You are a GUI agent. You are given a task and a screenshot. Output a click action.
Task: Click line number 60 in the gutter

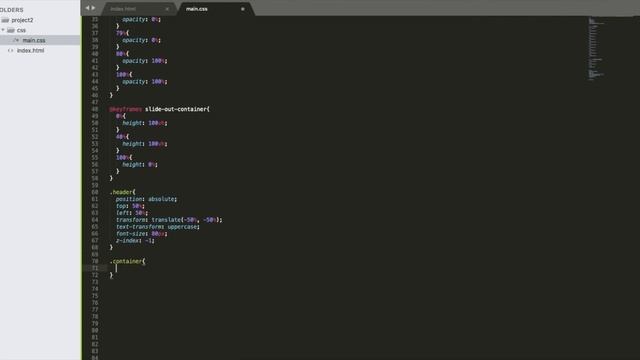[x=95, y=192]
